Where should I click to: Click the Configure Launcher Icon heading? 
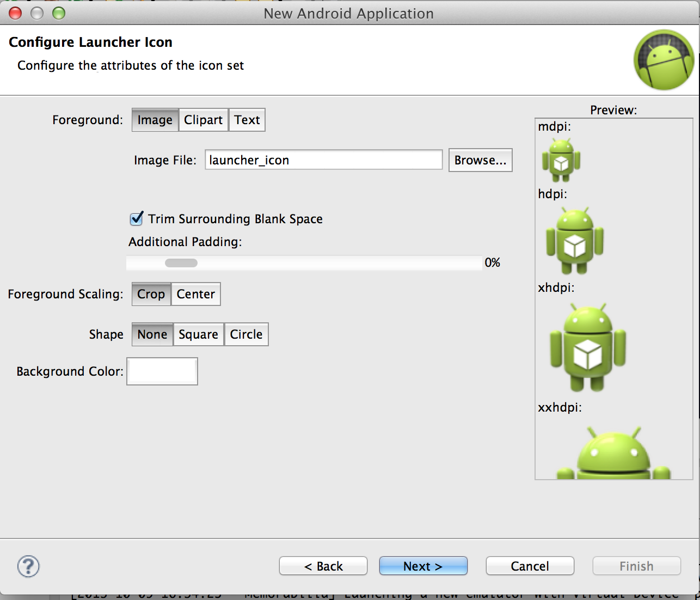coord(90,42)
